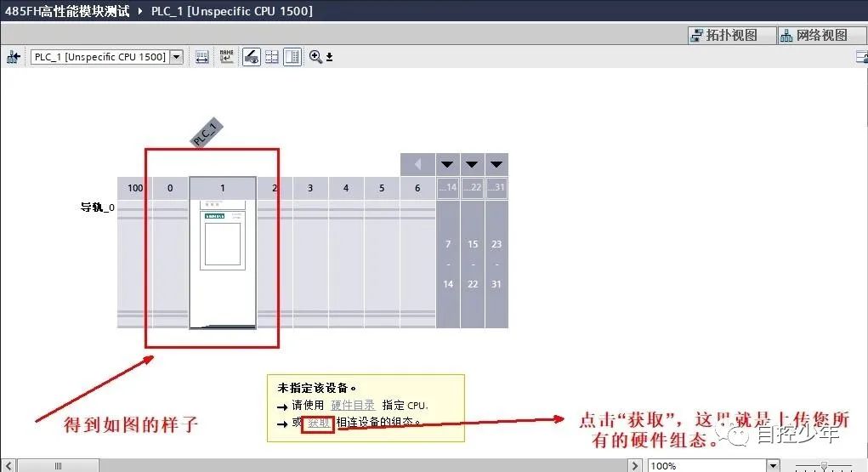Click the zoom magnifier icon in toolbar
This screenshot has height=472, width=868.
(x=315, y=56)
